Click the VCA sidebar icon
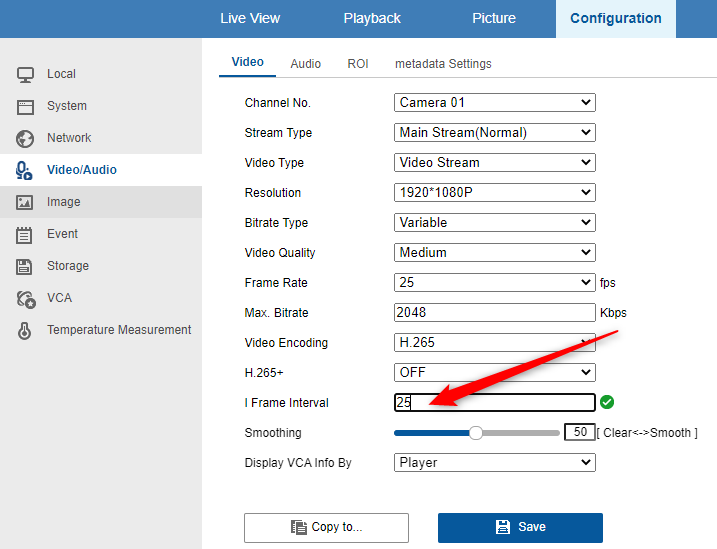The width and height of the screenshot is (717, 549). [26, 299]
